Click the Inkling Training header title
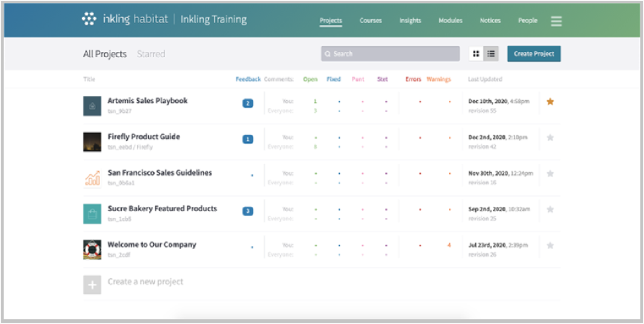The width and height of the screenshot is (644, 324). 214,19
